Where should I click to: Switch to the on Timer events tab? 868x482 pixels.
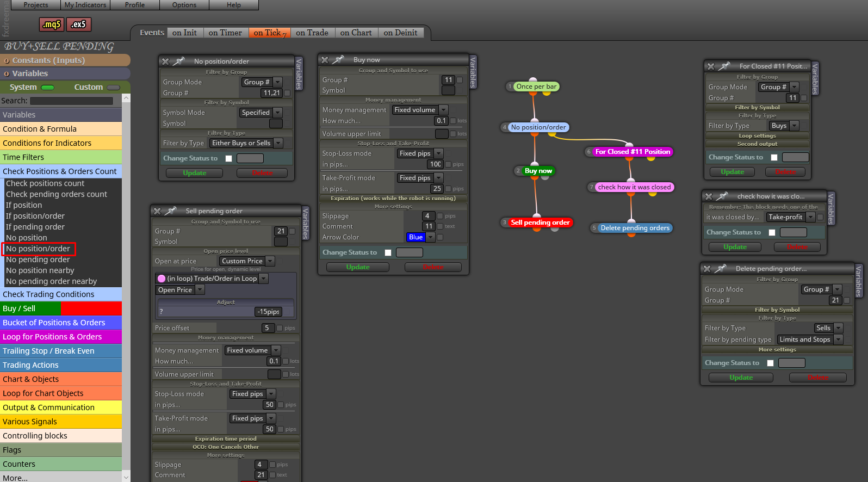click(x=225, y=33)
